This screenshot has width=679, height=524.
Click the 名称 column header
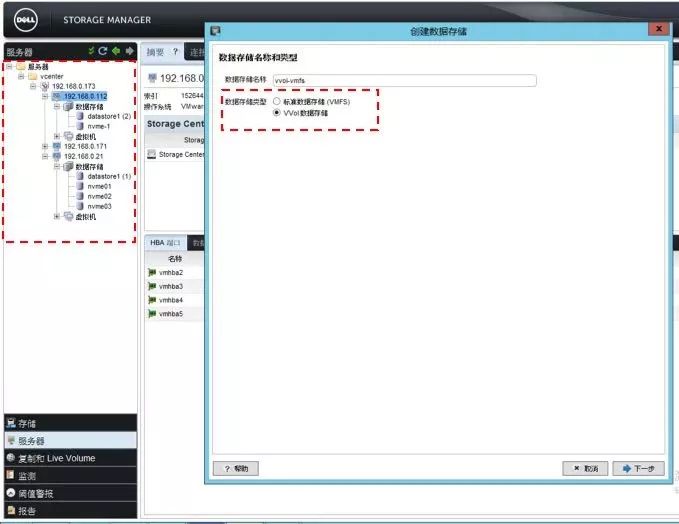[x=175, y=259]
